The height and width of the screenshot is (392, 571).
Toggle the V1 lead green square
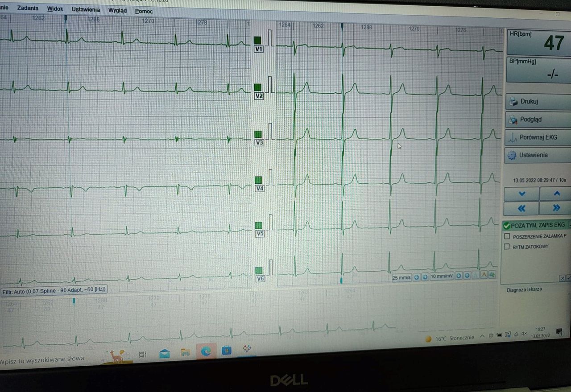[257, 41]
